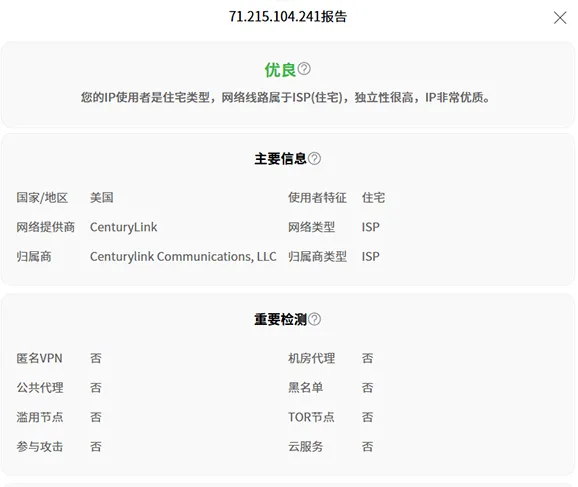Click the TOR节点 detection label
This screenshot has height=487, width=578.
click(x=311, y=417)
